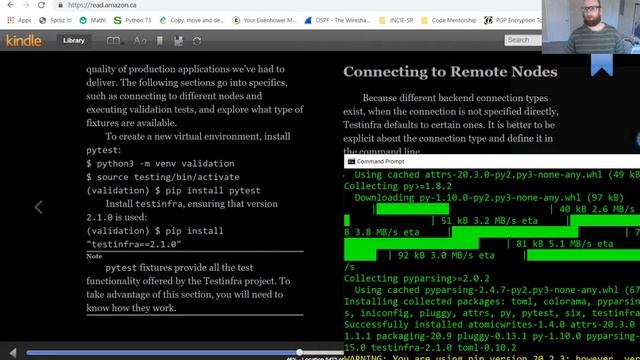Open the OSPF - The Wiresha... bookmark
640x360 pixels.
337,20
